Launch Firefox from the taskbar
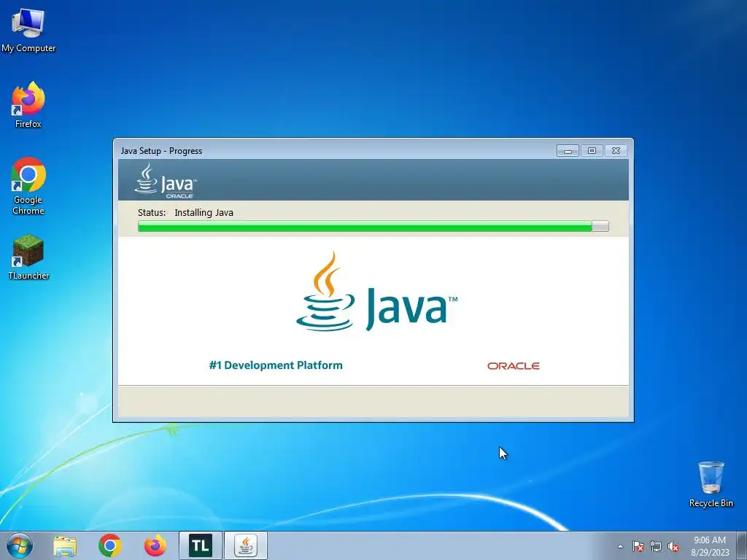 [155, 545]
